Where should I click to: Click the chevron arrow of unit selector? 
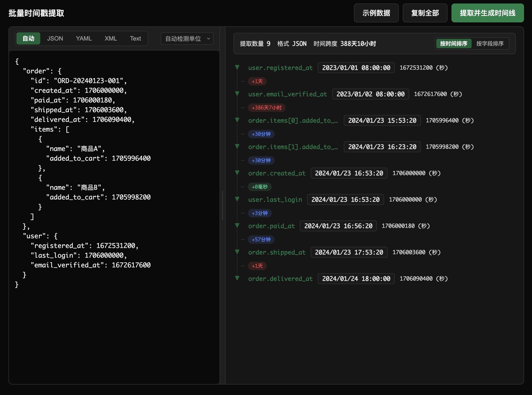click(x=209, y=39)
